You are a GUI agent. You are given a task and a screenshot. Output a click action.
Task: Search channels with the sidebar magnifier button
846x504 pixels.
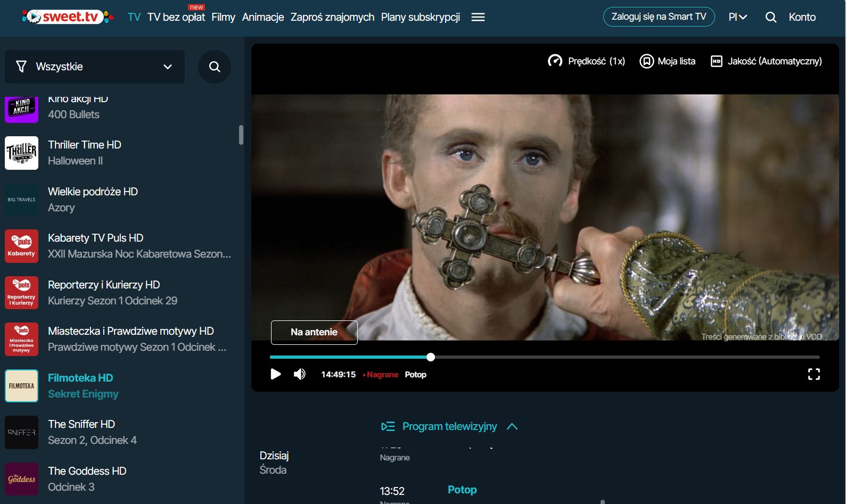[215, 67]
